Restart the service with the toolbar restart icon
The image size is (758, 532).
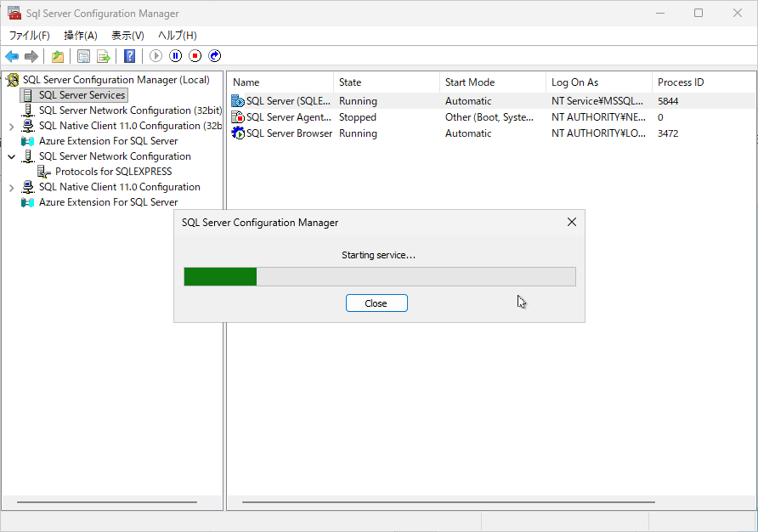point(215,56)
